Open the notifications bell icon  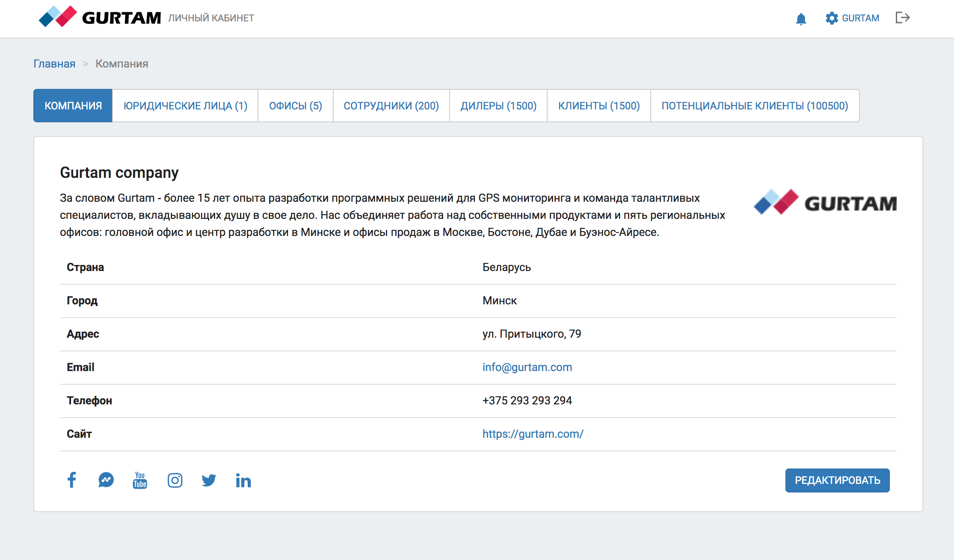click(801, 19)
